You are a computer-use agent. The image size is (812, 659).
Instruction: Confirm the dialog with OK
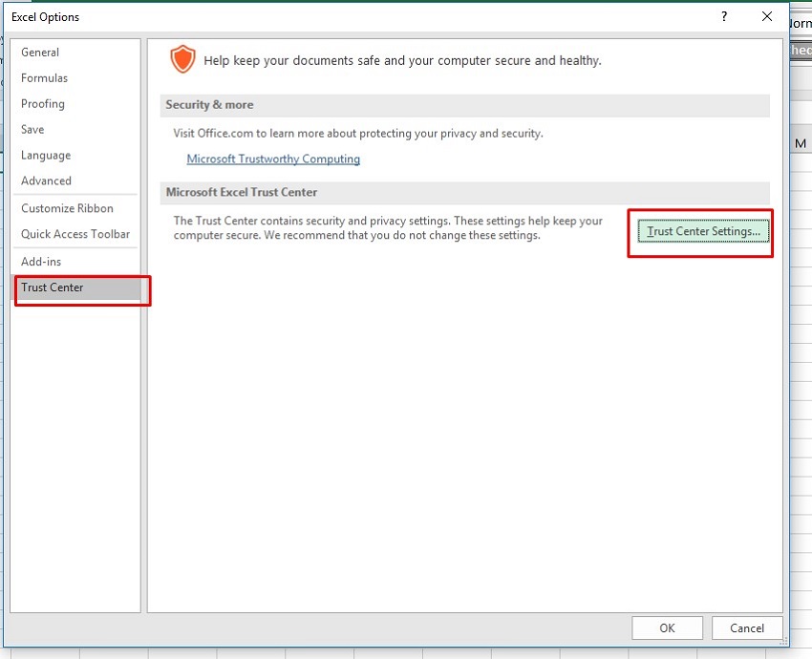tap(667, 627)
